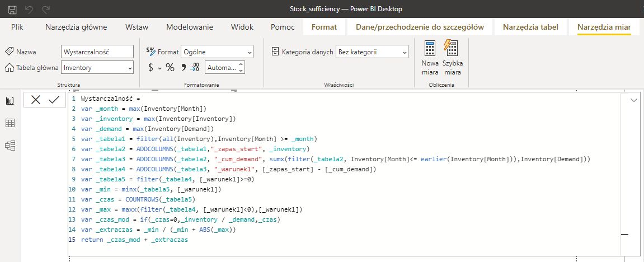
Task: Open Dane/przechodzenie do szczegółów tab
Action: 420,27
